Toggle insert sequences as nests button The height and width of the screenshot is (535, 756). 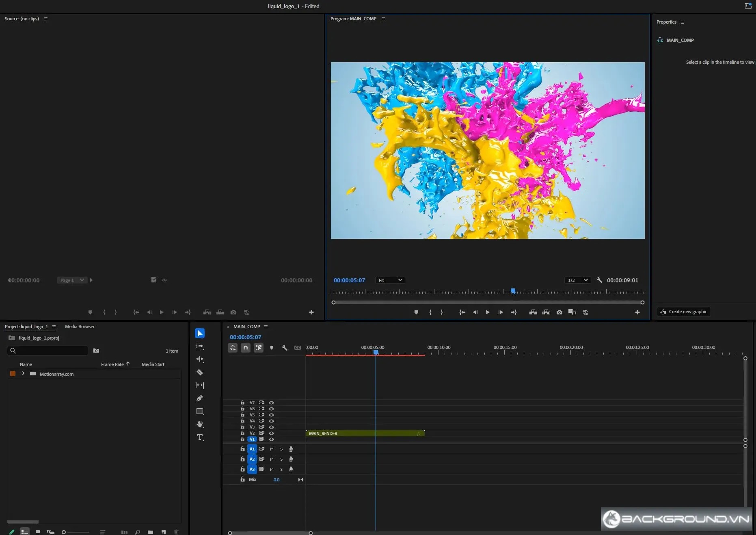(x=233, y=348)
